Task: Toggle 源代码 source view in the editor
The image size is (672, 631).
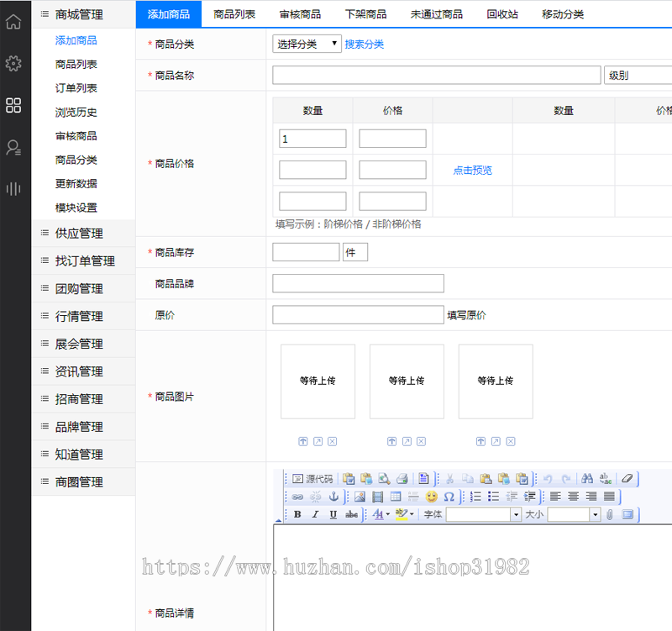Action: pyautogui.click(x=312, y=478)
